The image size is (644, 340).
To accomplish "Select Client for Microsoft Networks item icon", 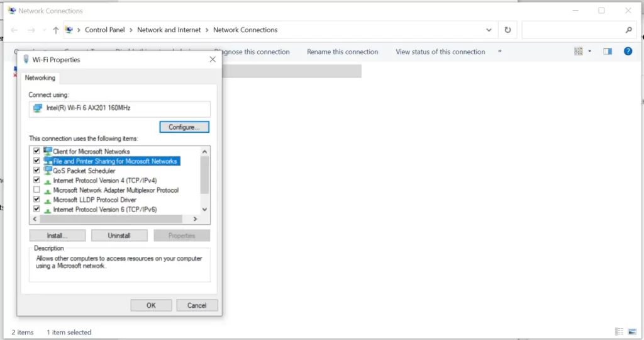I will (48, 151).
